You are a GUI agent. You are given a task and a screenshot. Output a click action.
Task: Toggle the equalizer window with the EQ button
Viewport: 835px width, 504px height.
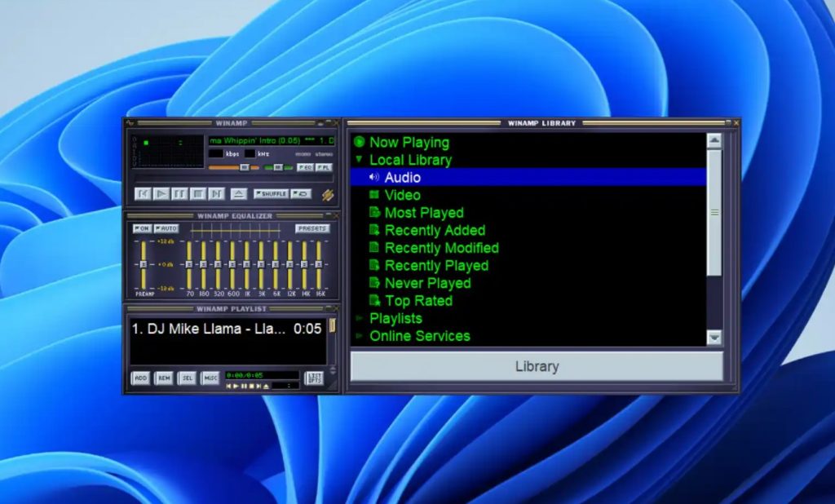[305, 167]
